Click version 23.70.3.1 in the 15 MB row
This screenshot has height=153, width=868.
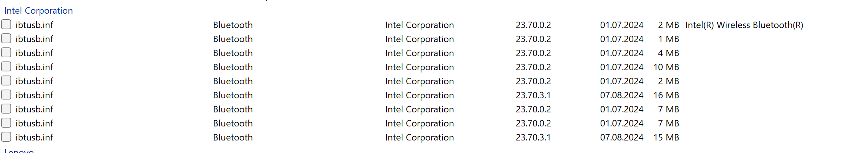tap(533, 137)
